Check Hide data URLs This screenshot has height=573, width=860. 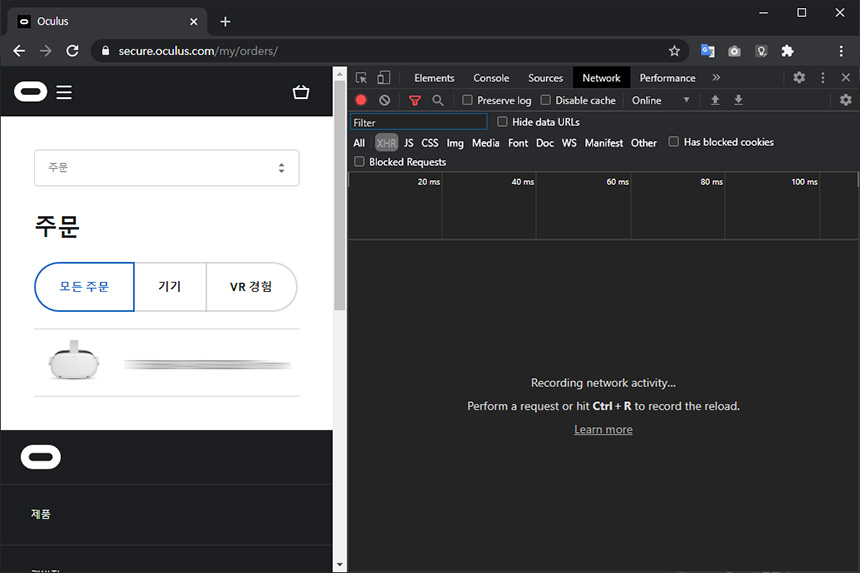point(502,121)
